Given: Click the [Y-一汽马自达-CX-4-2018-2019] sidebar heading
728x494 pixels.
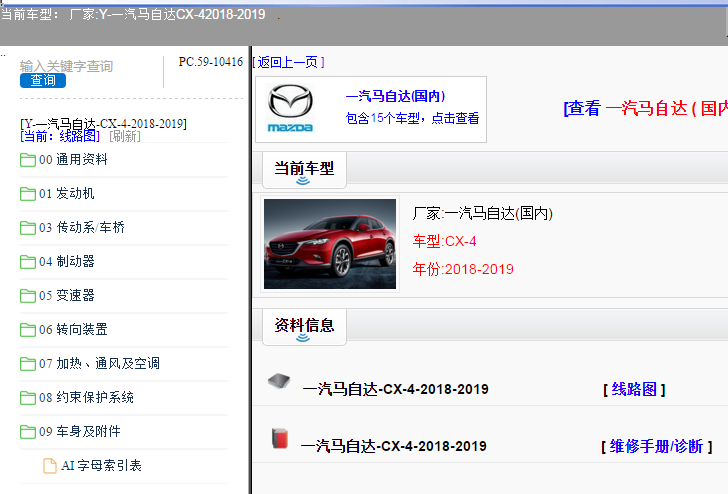Looking at the screenshot, I should point(104,124).
